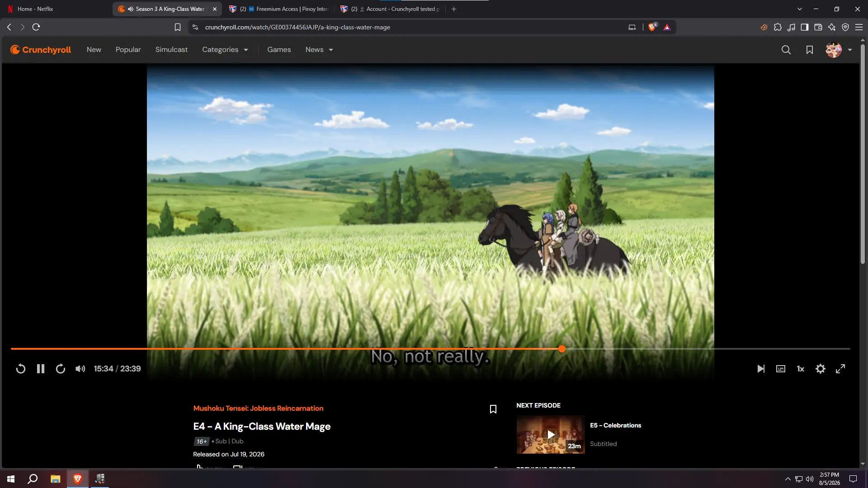
Task: Open the tab search dropdown
Action: (x=800, y=9)
